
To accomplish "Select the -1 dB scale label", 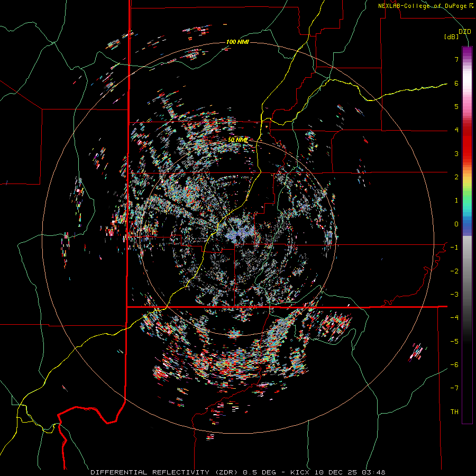I will pyautogui.click(x=454, y=248).
